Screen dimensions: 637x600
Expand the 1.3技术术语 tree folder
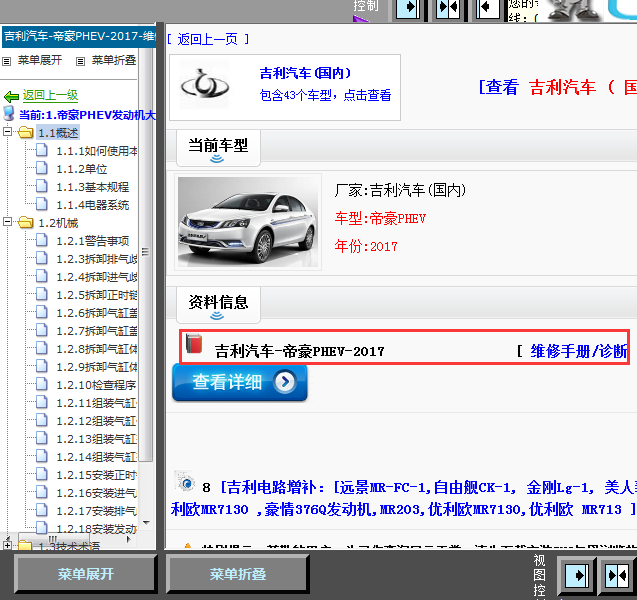pos(7,545)
